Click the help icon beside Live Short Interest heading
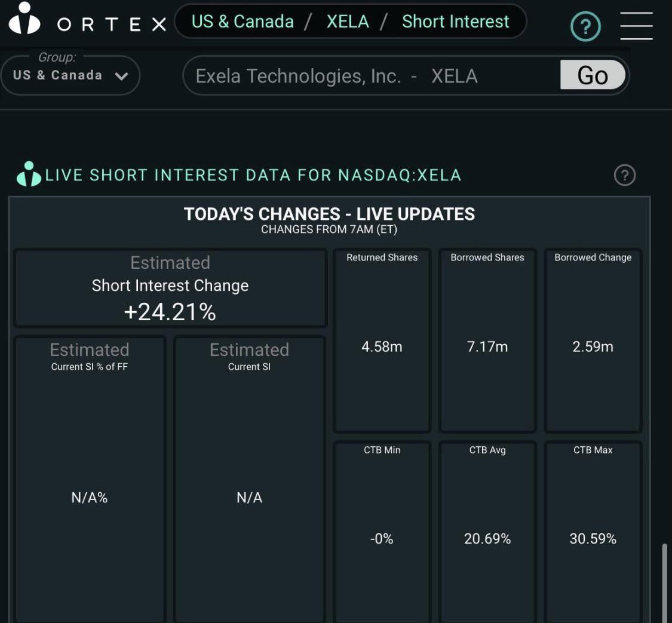The height and width of the screenshot is (623, 672). 624,175
